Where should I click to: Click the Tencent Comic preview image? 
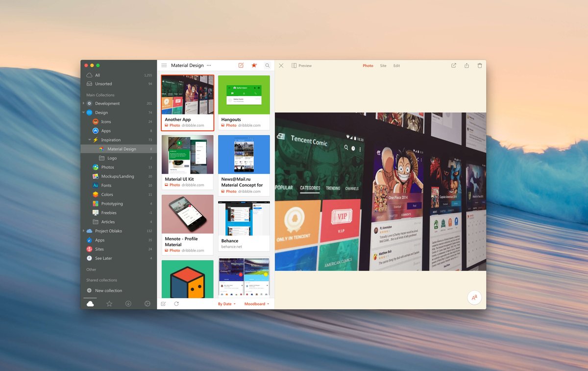[x=381, y=192]
